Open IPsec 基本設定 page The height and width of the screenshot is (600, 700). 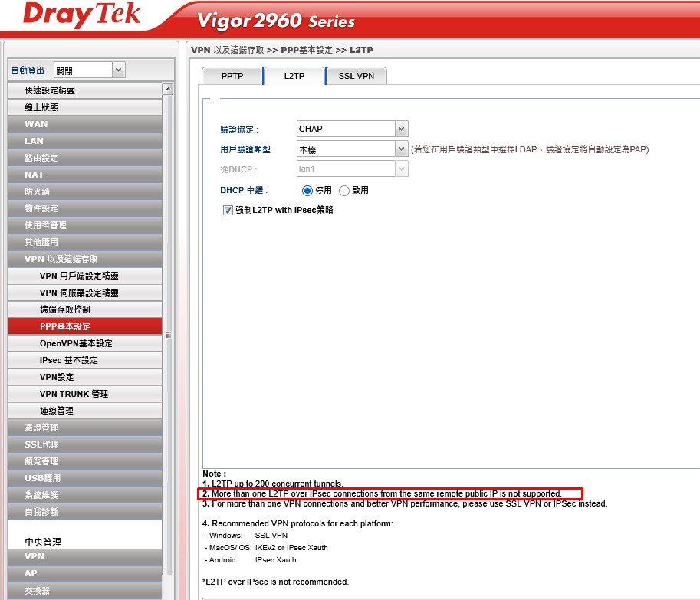point(85,360)
